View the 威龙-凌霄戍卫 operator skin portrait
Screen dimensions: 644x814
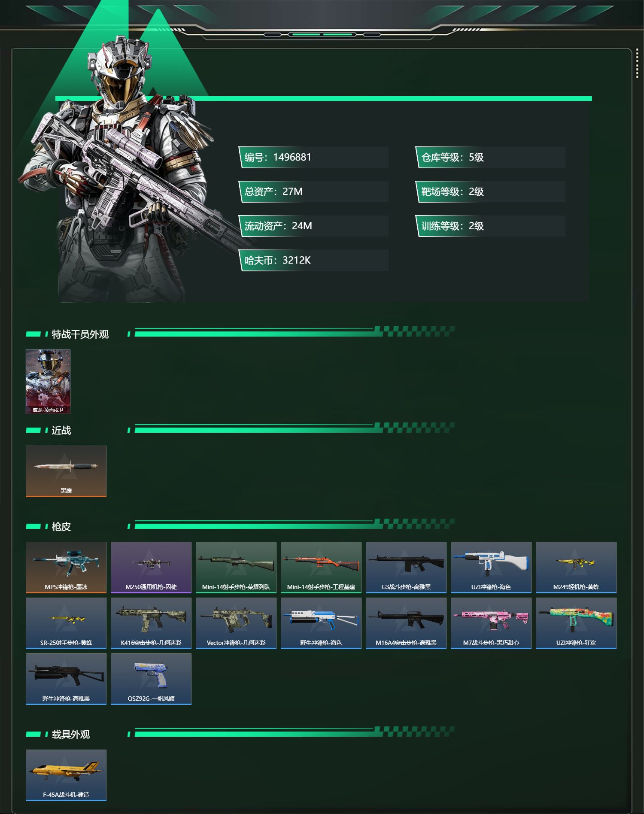[48, 382]
